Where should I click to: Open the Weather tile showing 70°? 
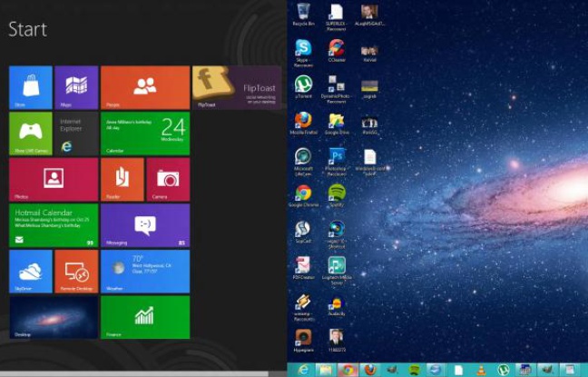(145, 271)
